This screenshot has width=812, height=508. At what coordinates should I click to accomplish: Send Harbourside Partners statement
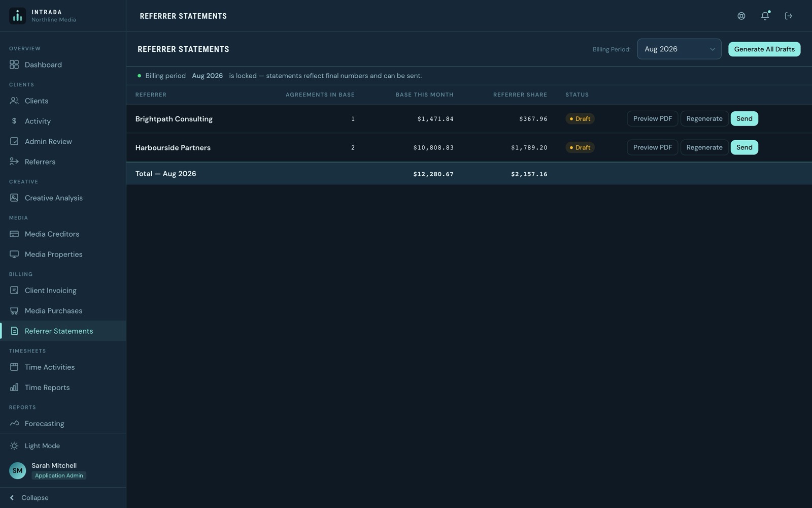click(x=744, y=147)
